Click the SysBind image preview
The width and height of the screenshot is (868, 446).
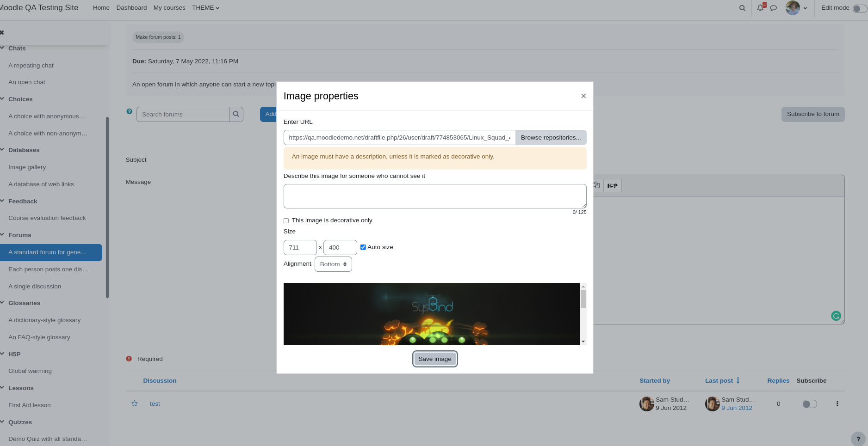[x=431, y=314]
